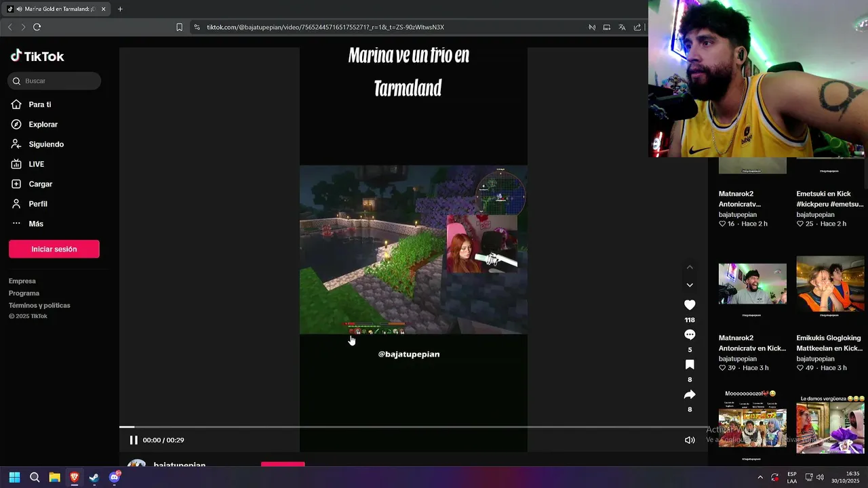
Task: Open Steam from the taskbar
Action: pyautogui.click(x=94, y=477)
